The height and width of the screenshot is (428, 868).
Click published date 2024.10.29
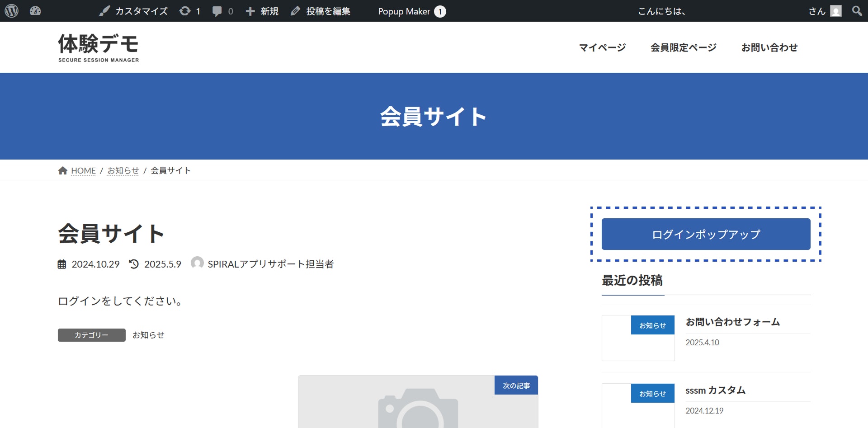point(95,264)
